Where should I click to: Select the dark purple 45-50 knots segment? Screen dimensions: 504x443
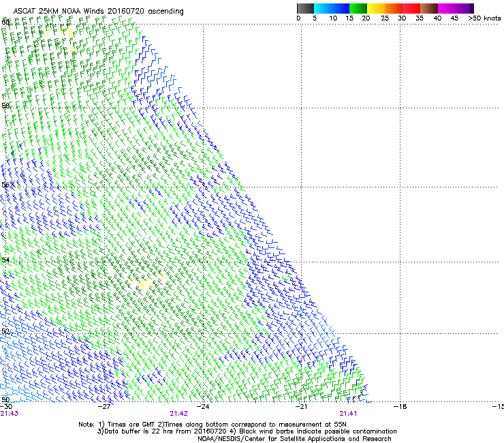[x=464, y=8]
